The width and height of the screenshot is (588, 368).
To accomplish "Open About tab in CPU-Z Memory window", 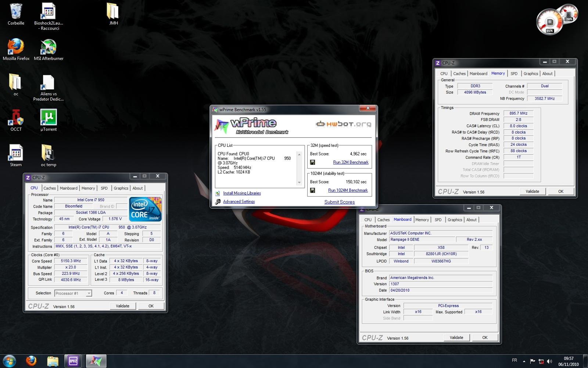I will [x=547, y=74].
